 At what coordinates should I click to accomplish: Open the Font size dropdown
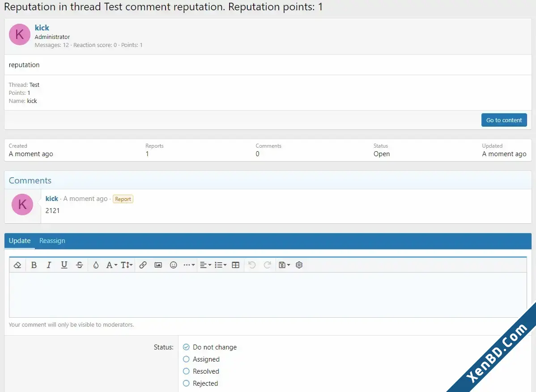(127, 265)
